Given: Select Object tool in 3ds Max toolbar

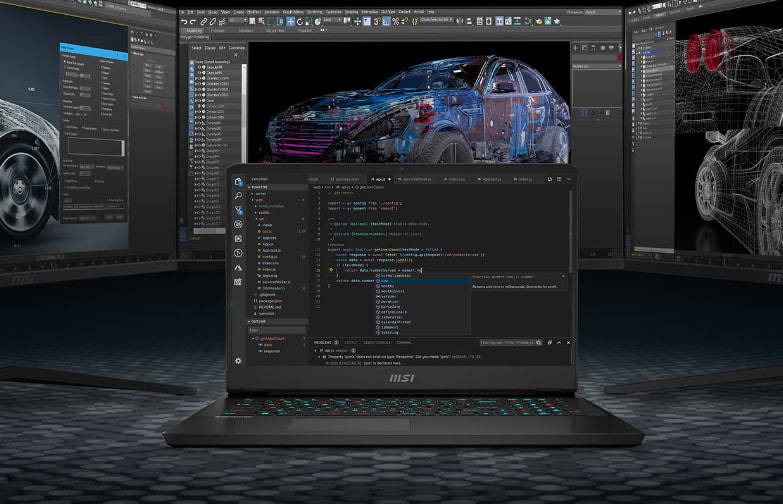Looking at the screenshot, I should pyautogui.click(x=252, y=21).
